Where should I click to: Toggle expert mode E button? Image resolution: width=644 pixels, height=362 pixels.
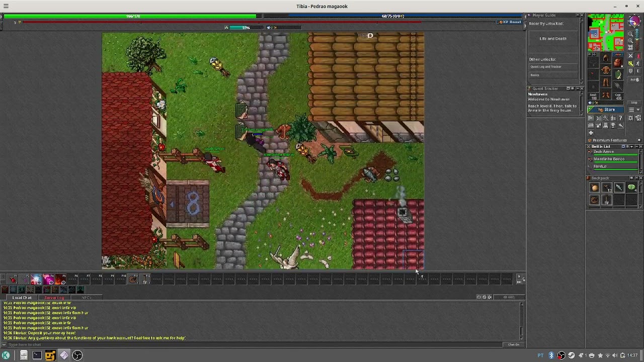(x=638, y=71)
